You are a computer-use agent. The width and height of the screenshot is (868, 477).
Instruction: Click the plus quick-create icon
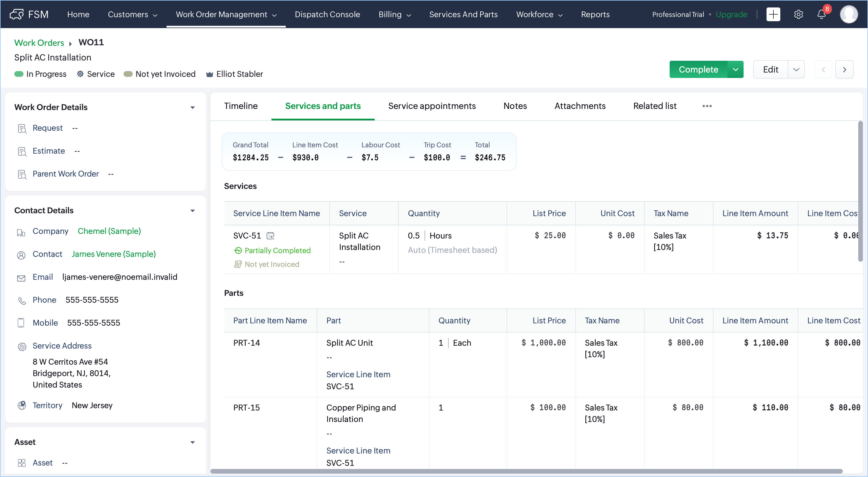(x=773, y=15)
